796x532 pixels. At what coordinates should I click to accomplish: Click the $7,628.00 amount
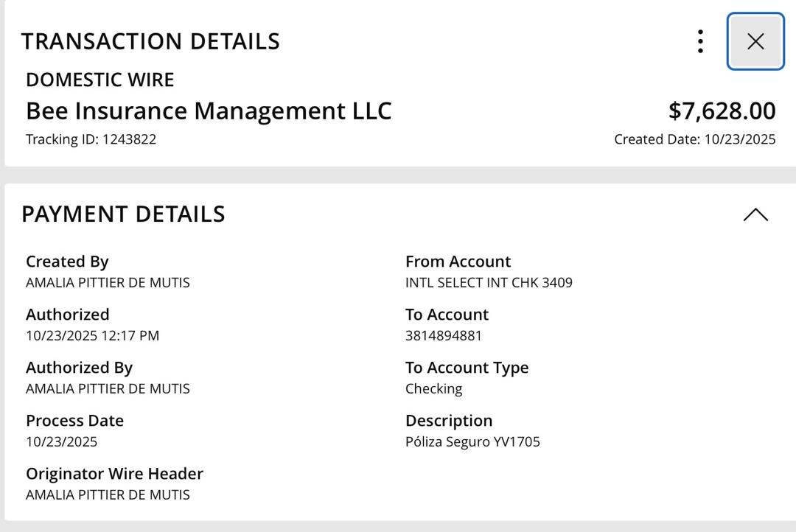click(722, 111)
